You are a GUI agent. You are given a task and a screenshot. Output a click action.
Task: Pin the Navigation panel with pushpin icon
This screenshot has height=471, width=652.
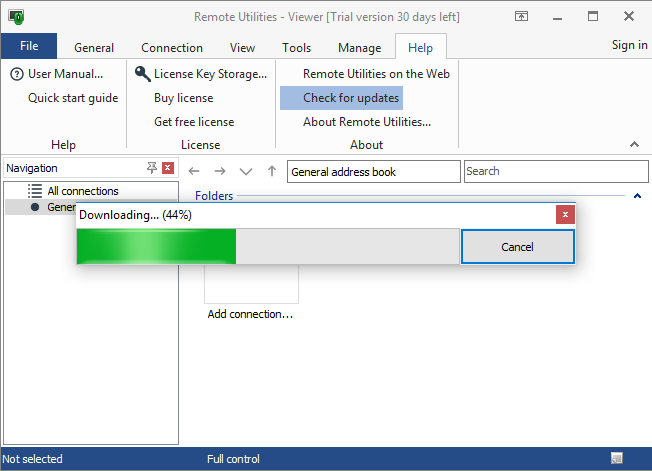point(152,168)
